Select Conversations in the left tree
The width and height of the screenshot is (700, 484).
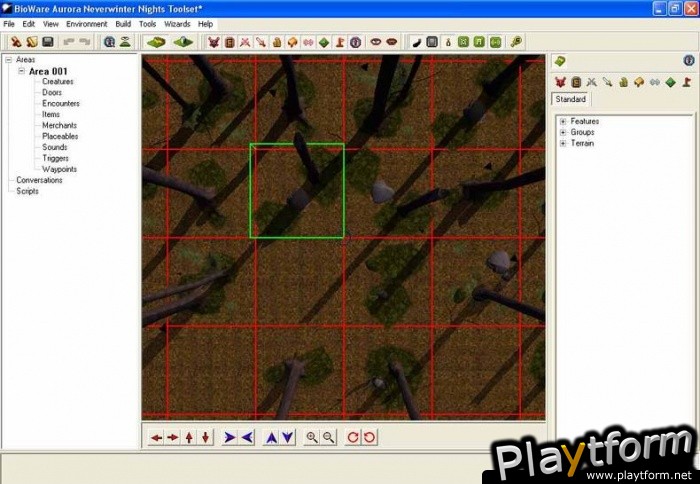[39, 180]
